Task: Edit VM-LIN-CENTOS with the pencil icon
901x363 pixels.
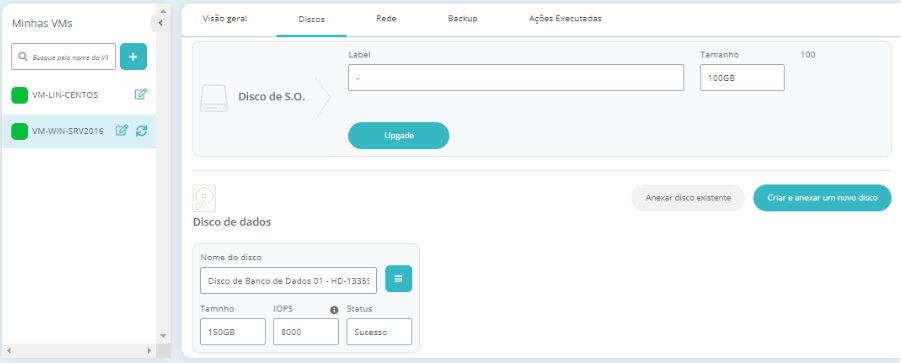Action: 141,94
